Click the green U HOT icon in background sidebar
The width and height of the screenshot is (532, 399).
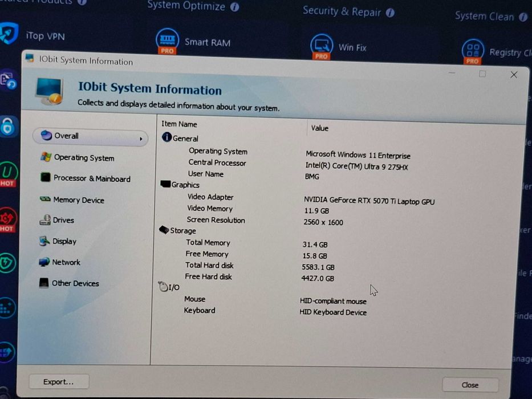pos(8,174)
